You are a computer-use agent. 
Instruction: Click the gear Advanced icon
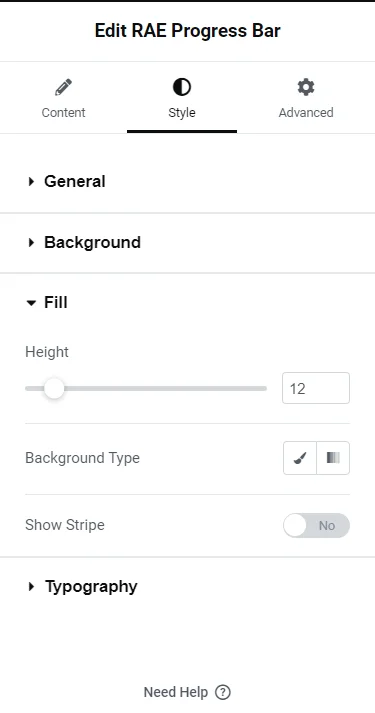click(x=306, y=87)
